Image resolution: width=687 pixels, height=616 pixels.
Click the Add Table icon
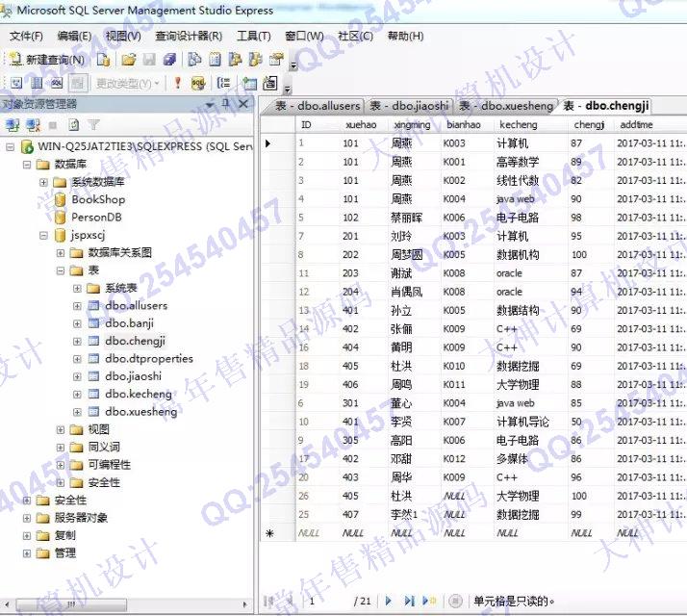250,83
